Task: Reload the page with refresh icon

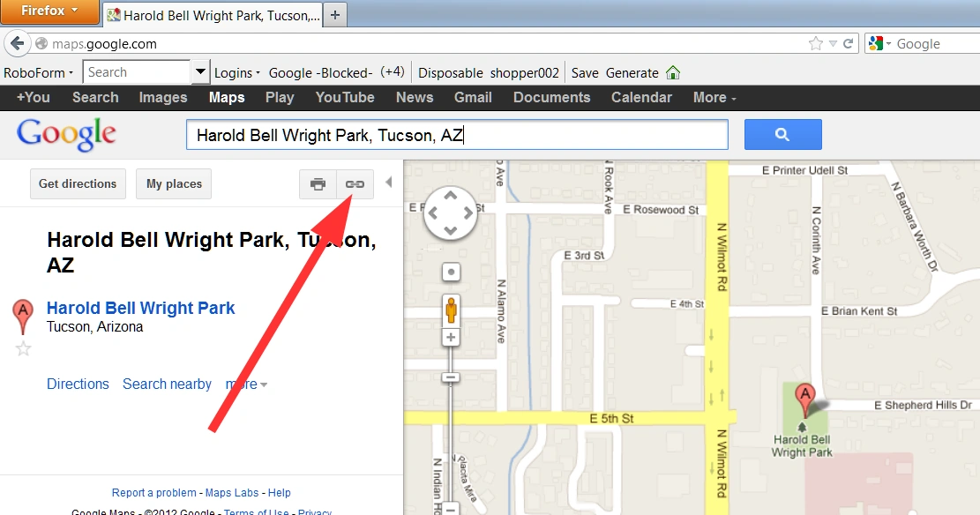Action: (x=848, y=43)
